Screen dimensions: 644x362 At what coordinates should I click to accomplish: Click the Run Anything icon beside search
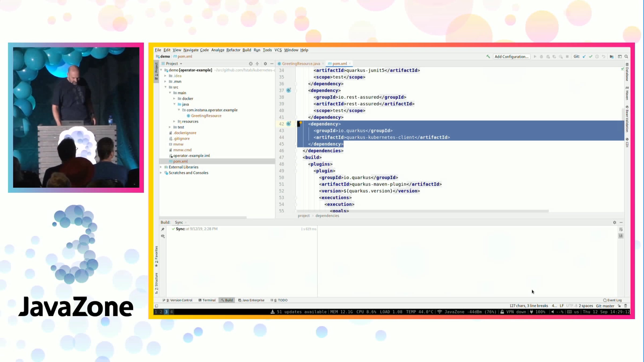[x=620, y=57]
